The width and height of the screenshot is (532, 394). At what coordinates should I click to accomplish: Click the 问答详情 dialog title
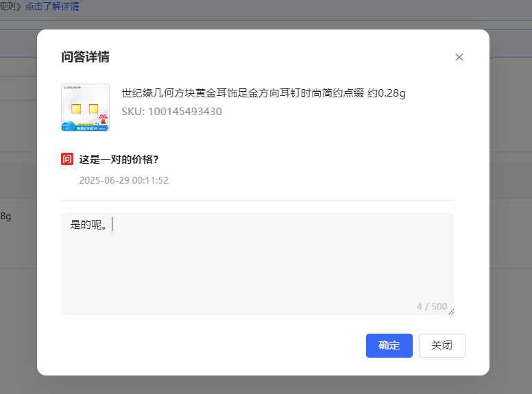coord(85,57)
